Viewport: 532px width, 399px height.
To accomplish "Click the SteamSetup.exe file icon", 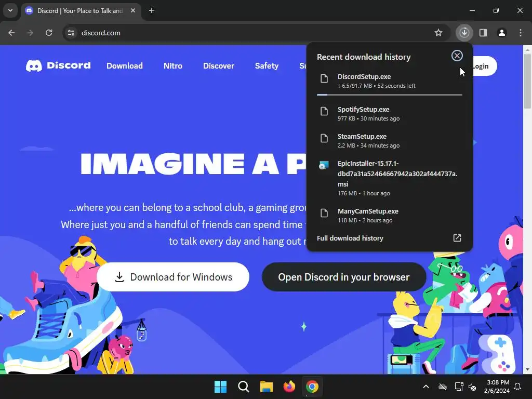I will click(324, 138).
